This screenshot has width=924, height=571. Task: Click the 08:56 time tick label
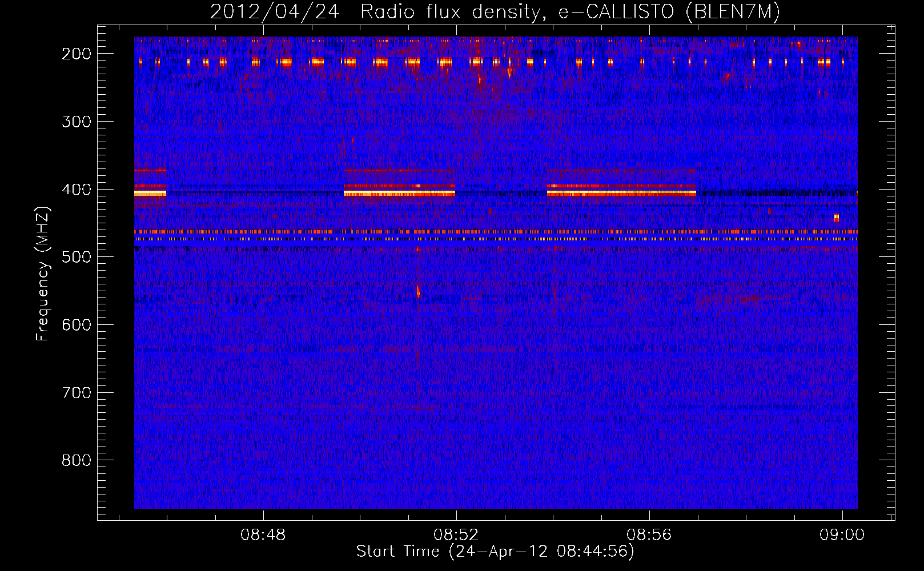pos(649,535)
